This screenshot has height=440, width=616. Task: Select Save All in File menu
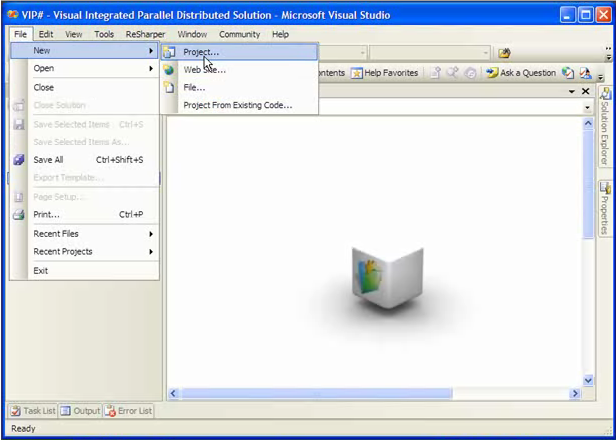point(84,160)
